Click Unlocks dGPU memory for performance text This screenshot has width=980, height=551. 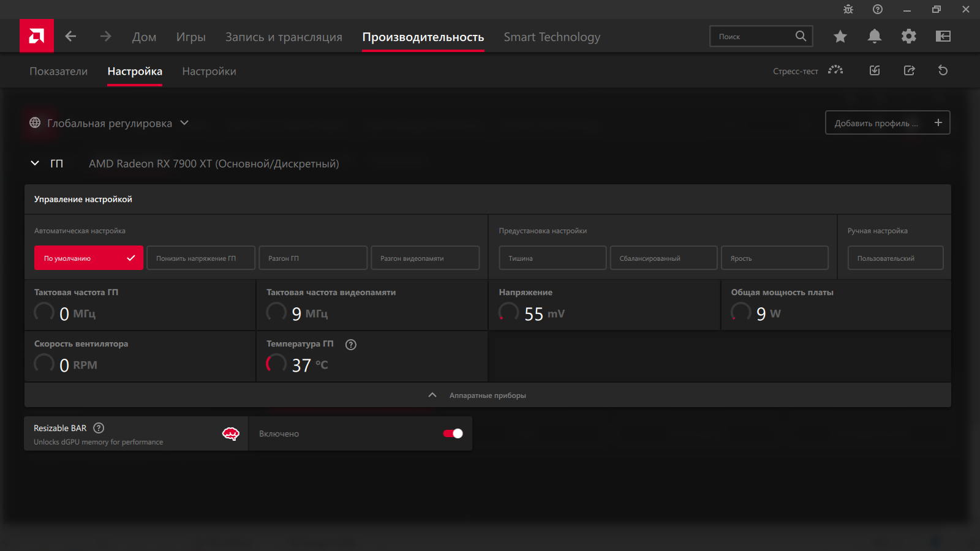tap(99, 442)
